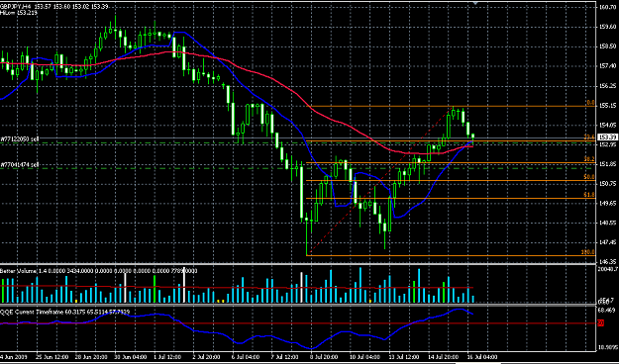Click the 16 Jul 04:00 time label
The image size is (619, 364).
pyautogui.click(x=481, y=357)
